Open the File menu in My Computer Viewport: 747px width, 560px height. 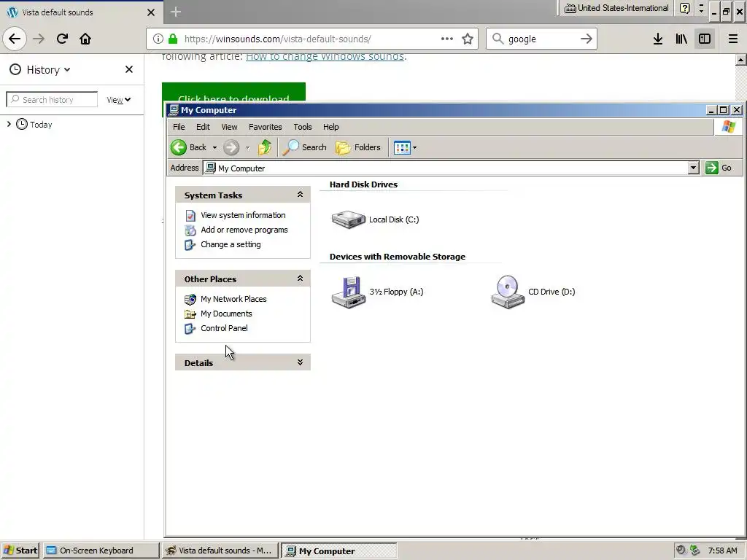point(179,127)
